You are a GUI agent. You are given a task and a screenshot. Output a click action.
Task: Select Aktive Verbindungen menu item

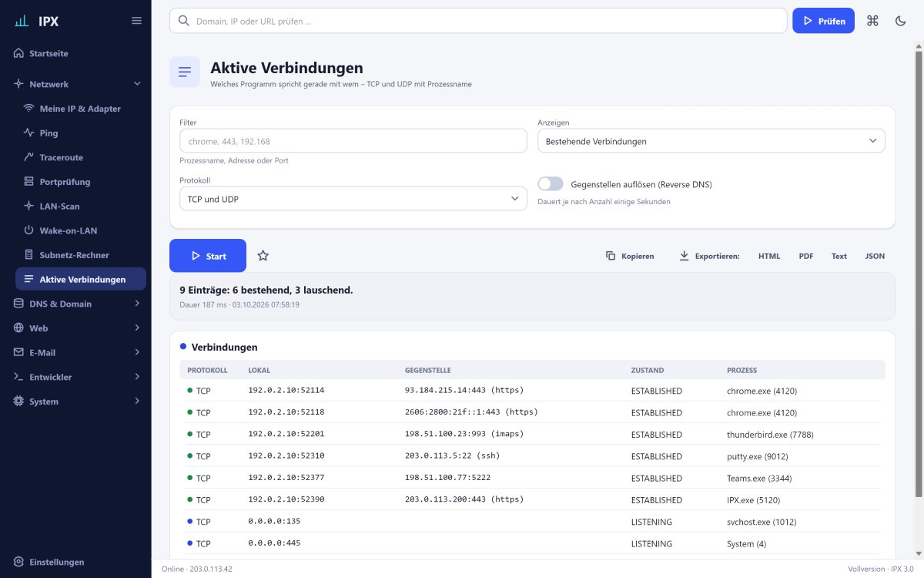(81, 279)
